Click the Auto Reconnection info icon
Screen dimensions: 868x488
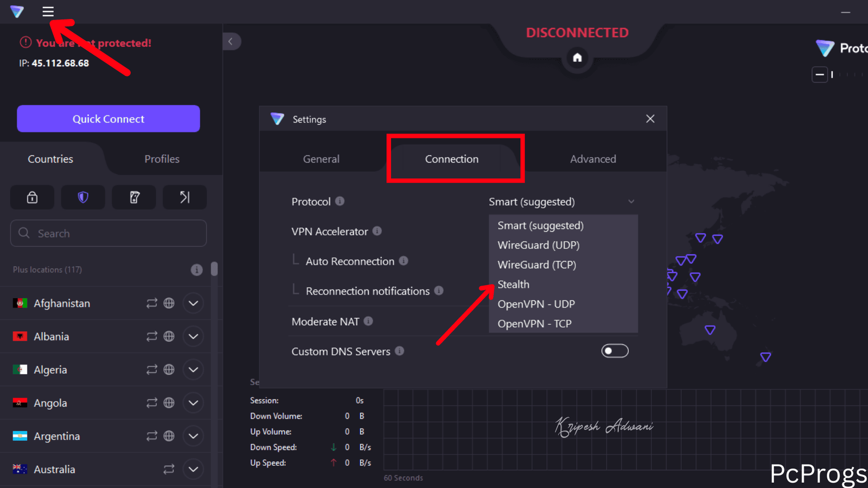click(403, 261)
